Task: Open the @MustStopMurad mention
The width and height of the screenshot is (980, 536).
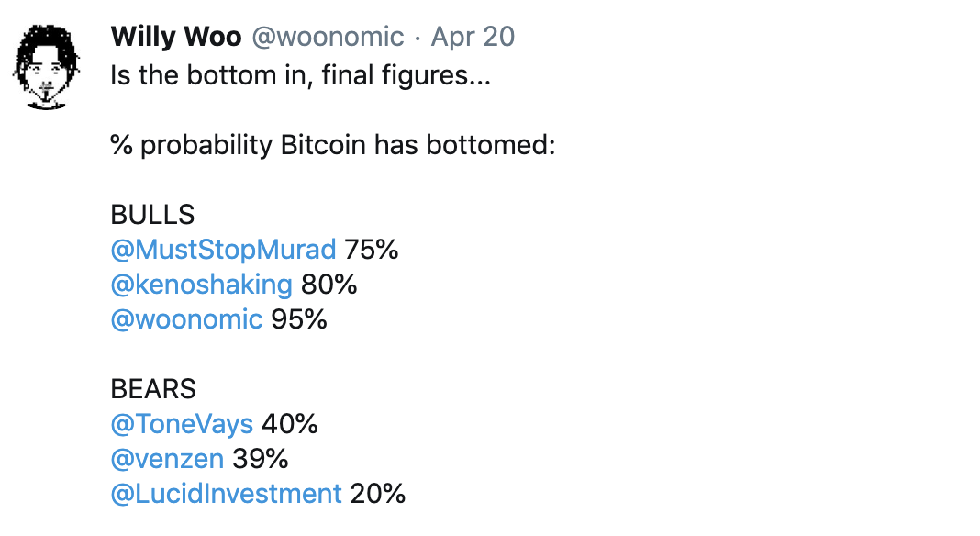Action: pyautogui.click(x=223, y=250)
